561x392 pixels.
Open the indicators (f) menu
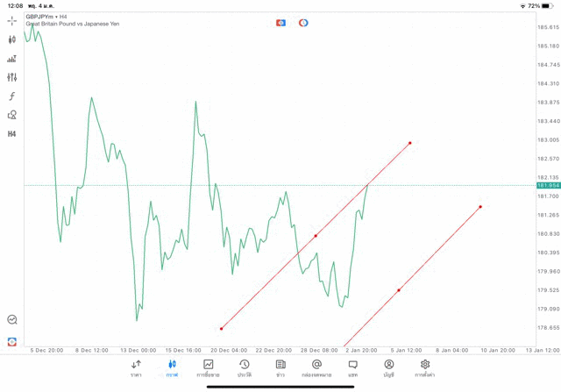click(x=12, y=96)
